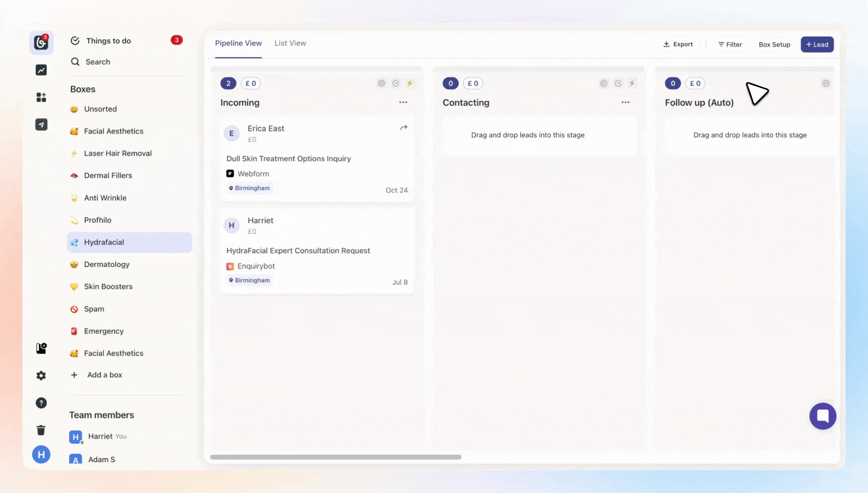Switch to List View tab

[291, 43]
